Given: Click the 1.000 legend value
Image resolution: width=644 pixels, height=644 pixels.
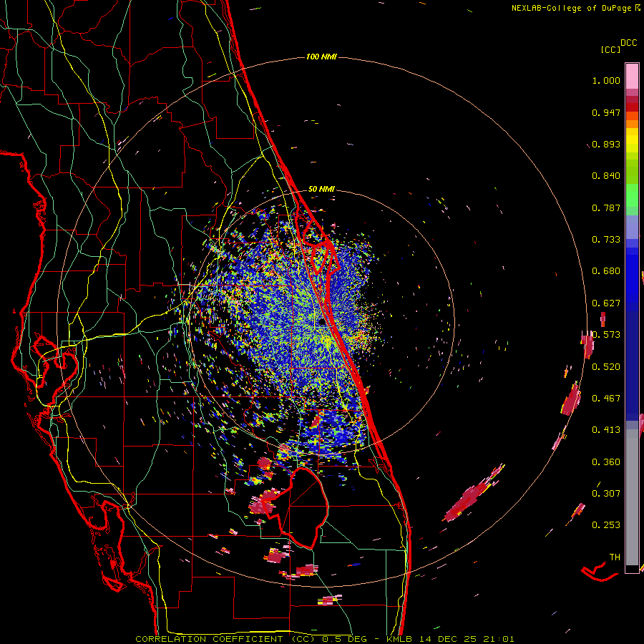Looking at the screenshot, I should (x=606, y=80).
